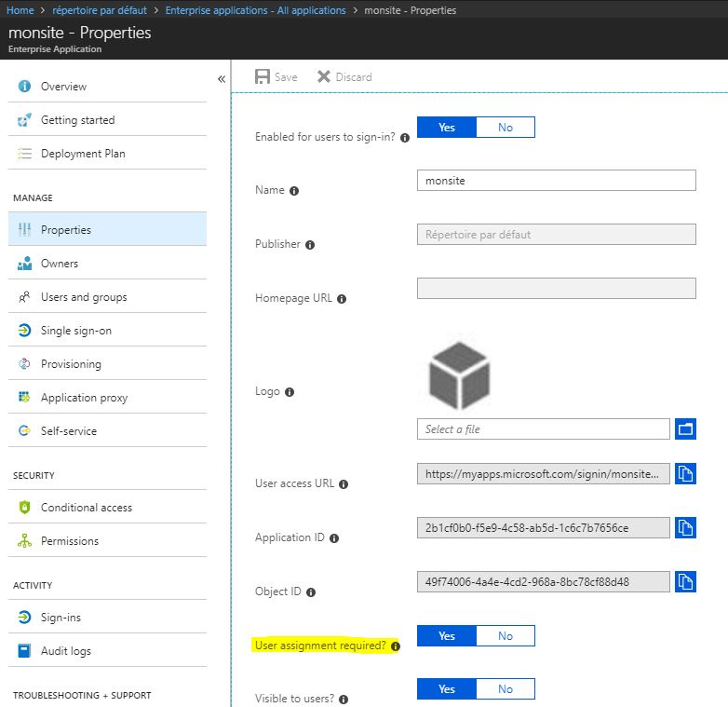
Task: Click the Save disk icon
Action: tap(263, 77)
